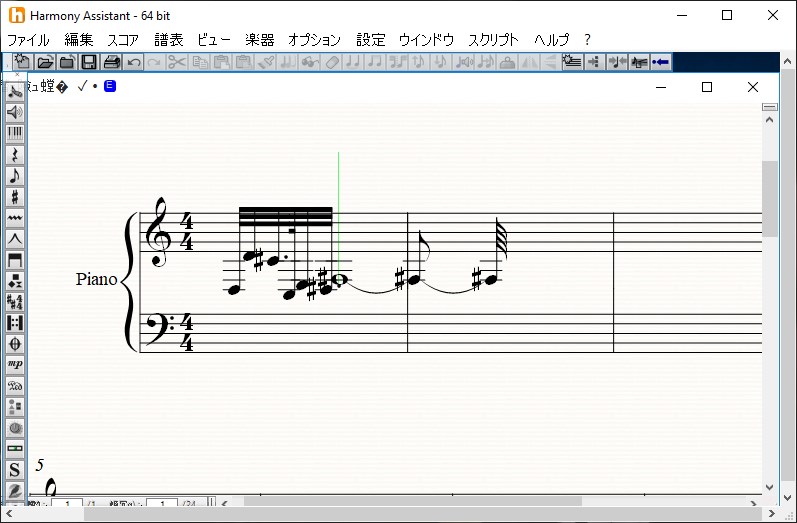Viewport: 797px width, 523px height.
Task: Click the tied whole note at the cursor
Action: [341, 281]
